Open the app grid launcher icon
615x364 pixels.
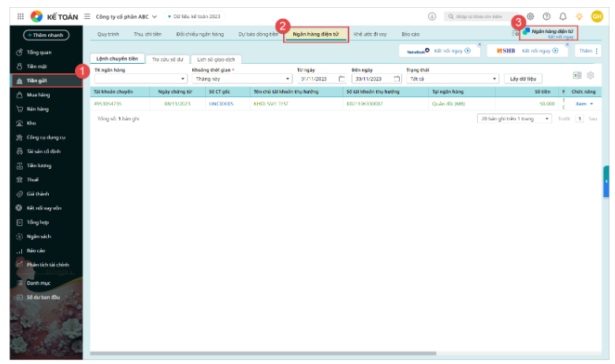coord(20,16)
